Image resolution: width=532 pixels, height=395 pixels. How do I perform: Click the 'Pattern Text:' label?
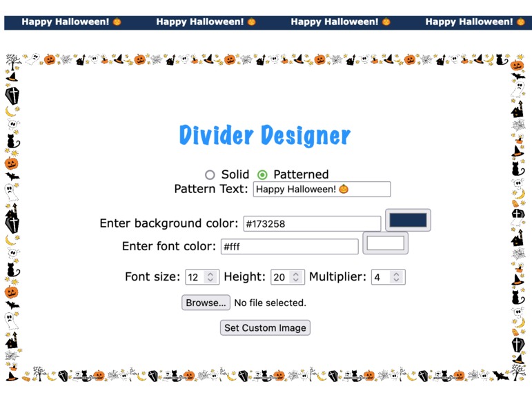tap(211, 189)
